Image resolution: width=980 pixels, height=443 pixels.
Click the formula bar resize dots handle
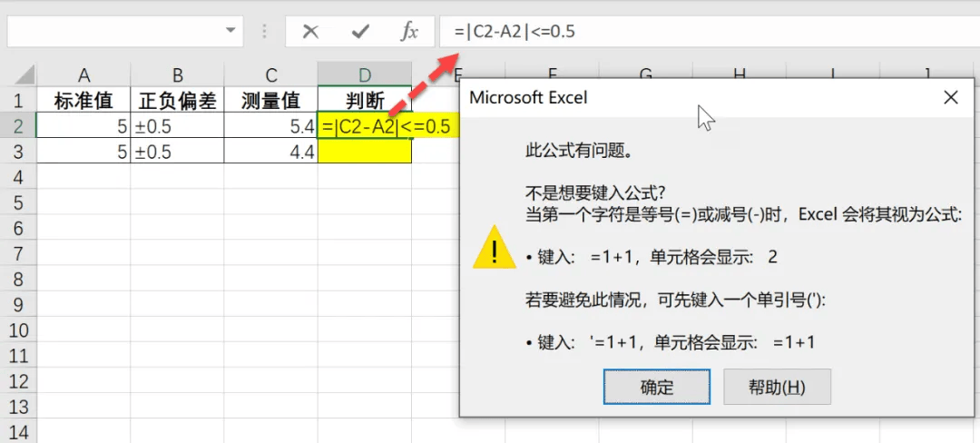click(x=264, y=31)
